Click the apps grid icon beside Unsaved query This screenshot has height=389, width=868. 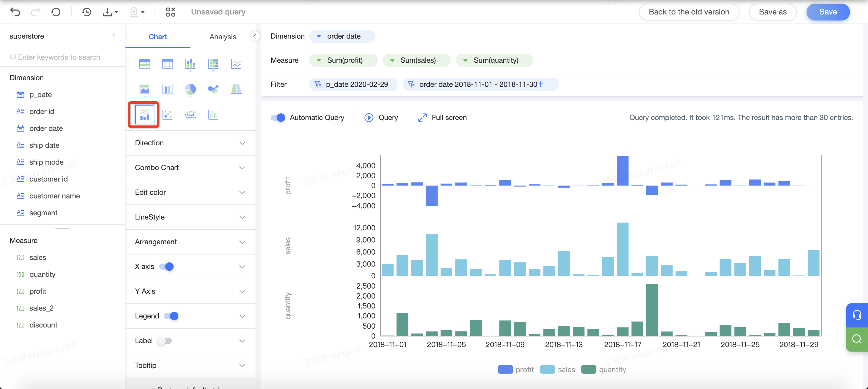pos(171,12)
